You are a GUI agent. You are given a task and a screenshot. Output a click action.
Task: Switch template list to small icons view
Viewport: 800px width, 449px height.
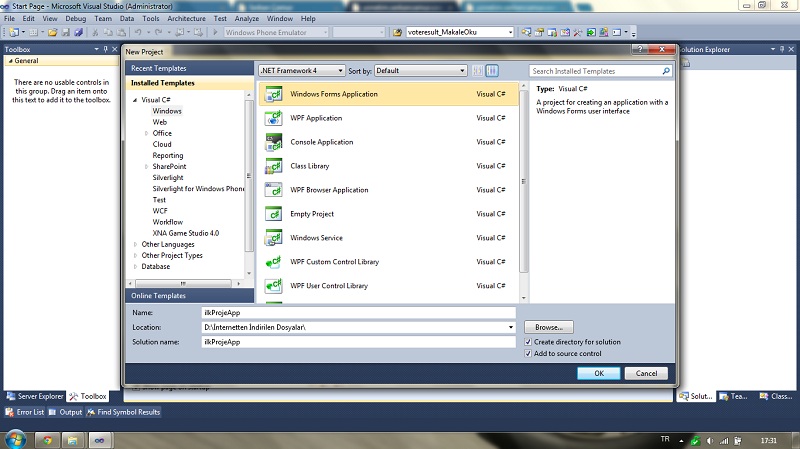coord(478,71)
